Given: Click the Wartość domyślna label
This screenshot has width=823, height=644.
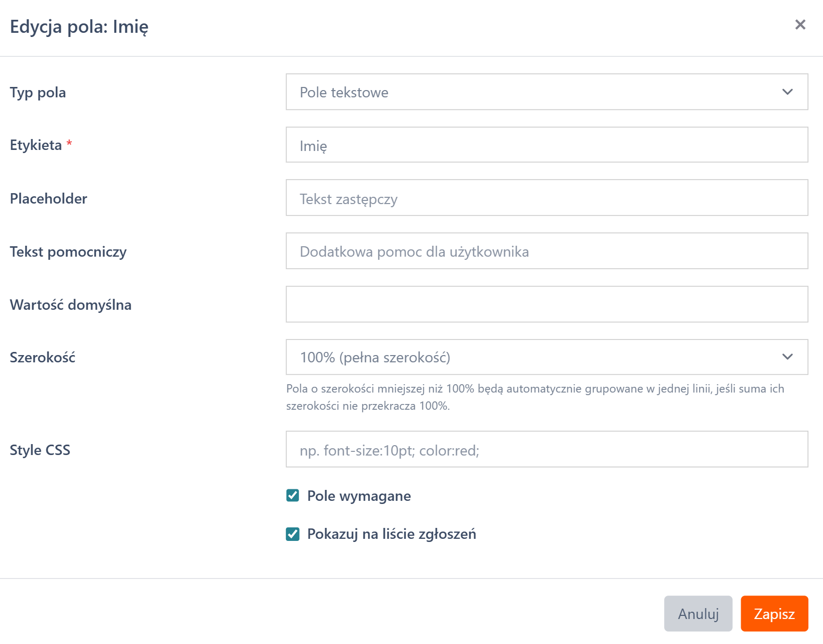Looking at the screenshot, I should click(x=71, y=305).
